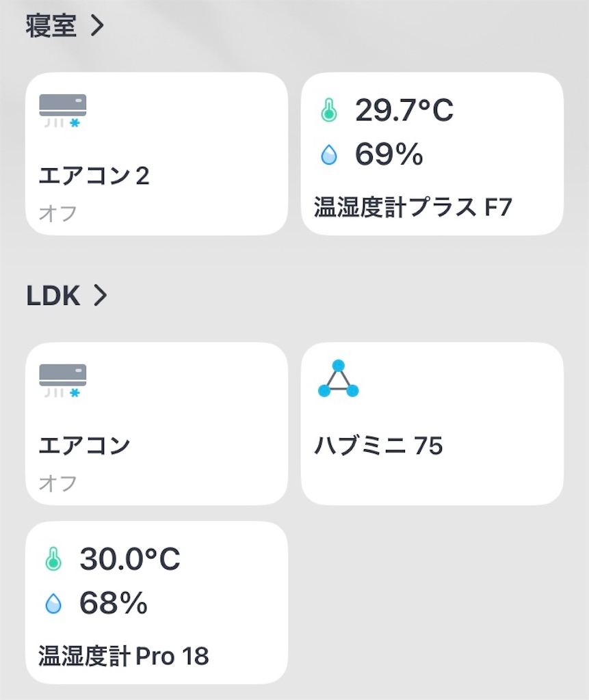Select the 29.7°C temperature reading
The image size is (589, 700).
pyautogui.click(x=404, y=110)
